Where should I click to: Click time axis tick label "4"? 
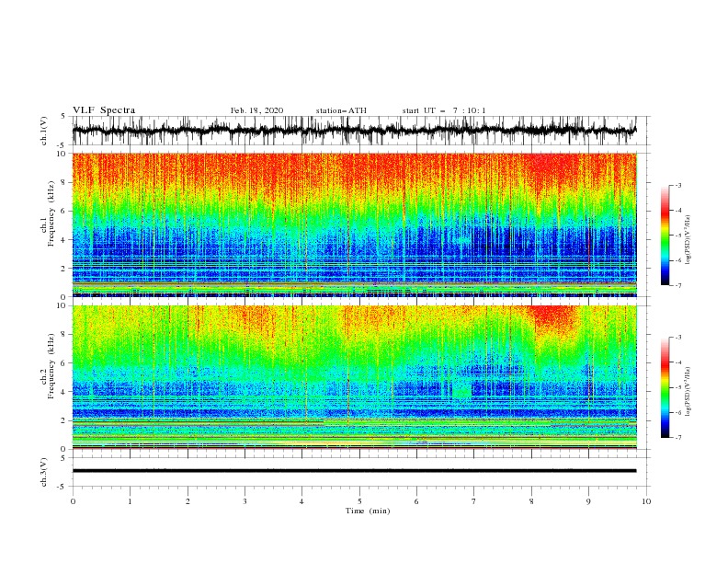[x=302, y=501]
